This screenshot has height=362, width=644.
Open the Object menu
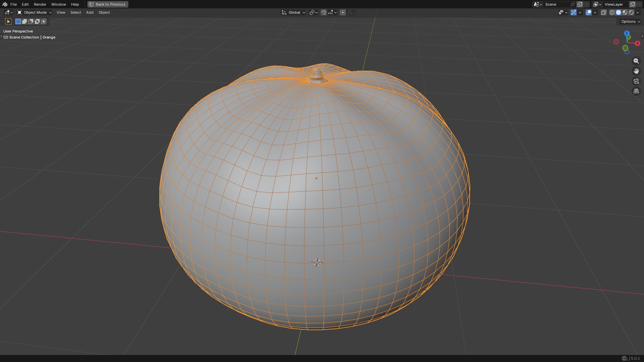[x=104, y=12]
